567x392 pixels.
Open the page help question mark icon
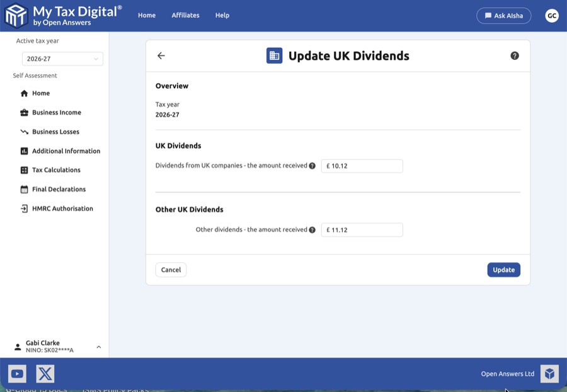tap(515, 55)
